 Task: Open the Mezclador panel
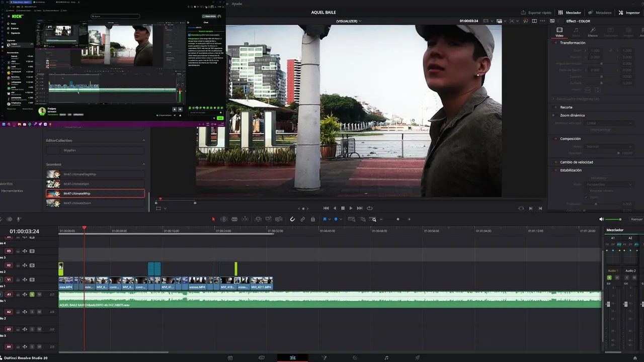point(570,13)
